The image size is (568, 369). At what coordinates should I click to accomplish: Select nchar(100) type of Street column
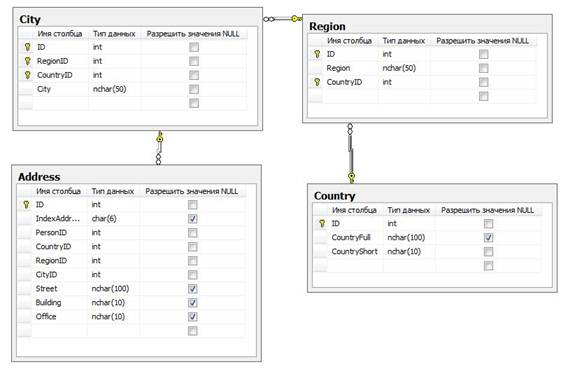pos(110,289)
